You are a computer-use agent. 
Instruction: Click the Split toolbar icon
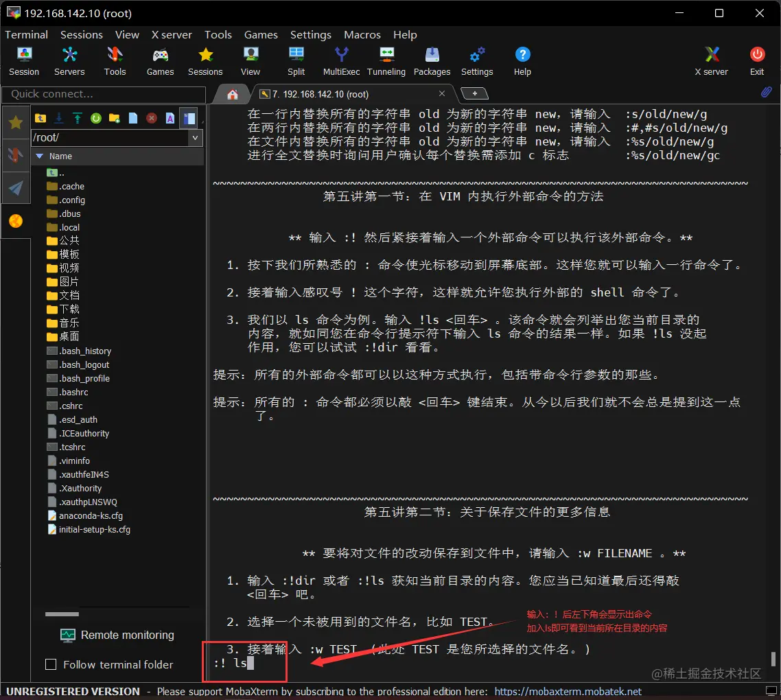point(296,61)
